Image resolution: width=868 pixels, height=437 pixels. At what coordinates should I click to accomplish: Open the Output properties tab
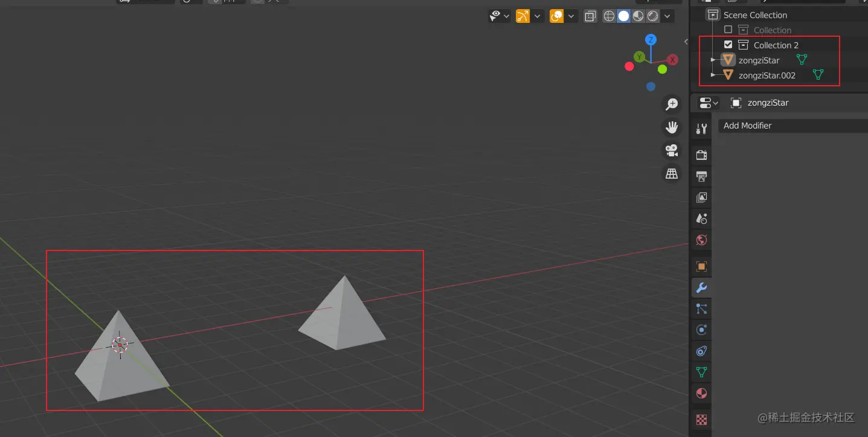(701, 176)
